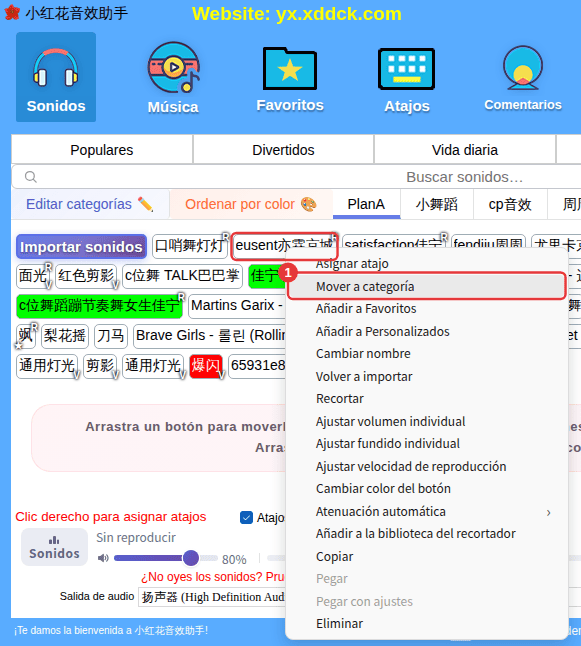This screenshot has width=581, height=646.
Task: Switch to the Divertidos tab
Action: point(283,150)
